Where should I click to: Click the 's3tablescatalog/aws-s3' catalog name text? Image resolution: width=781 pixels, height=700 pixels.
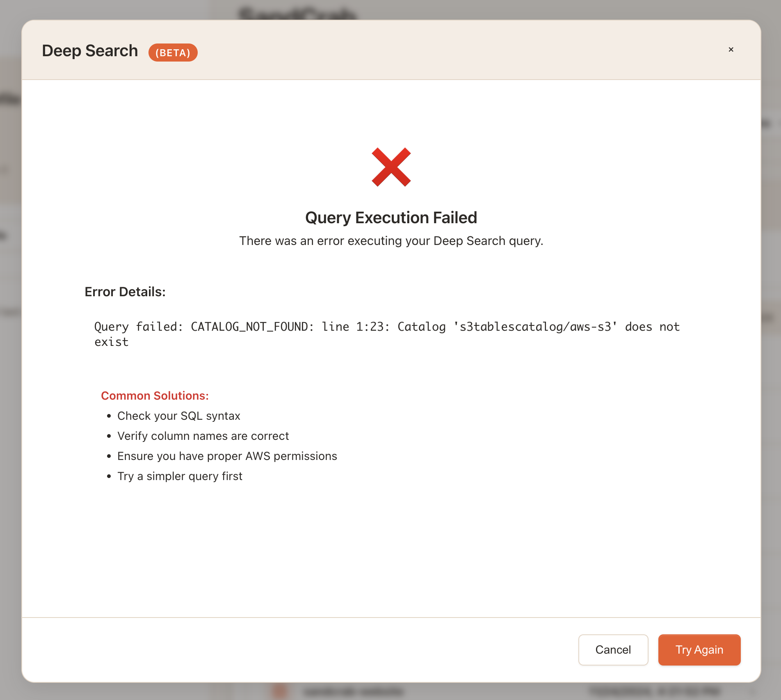[534, 327]
